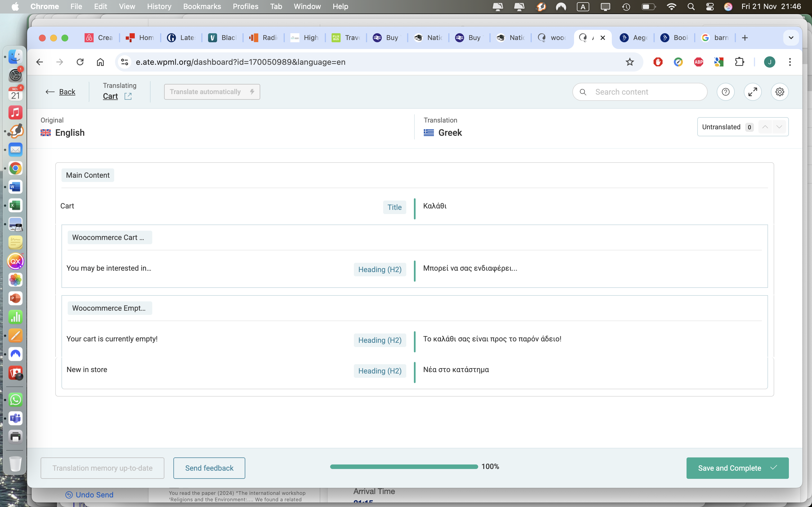Expand the Chrome tab search dropdown
The image size is (812, 507).
coord(791,37)
